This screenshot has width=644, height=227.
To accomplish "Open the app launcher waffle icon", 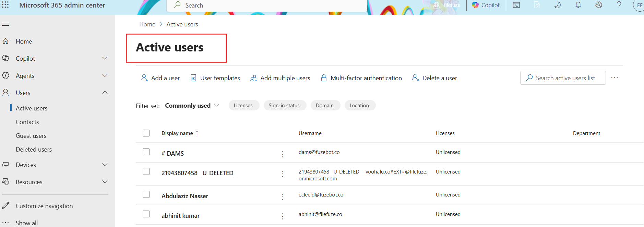I will tap(5, 5).
